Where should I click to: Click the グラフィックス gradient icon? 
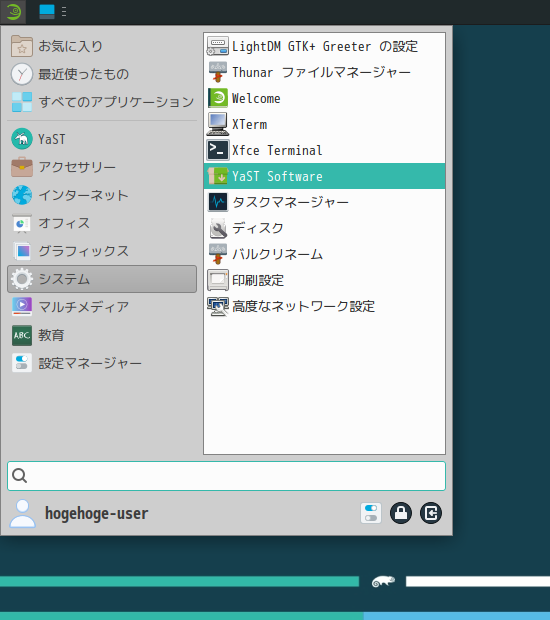point(22,251)
